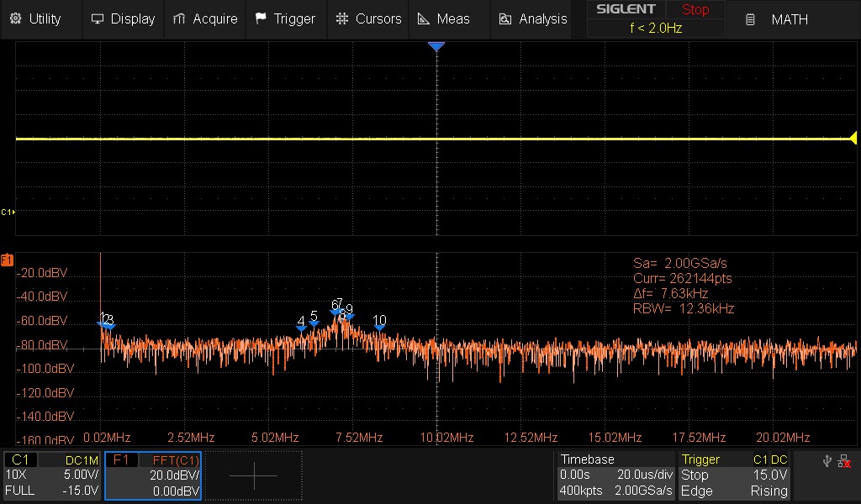Click the -15.0V offset value

(x=80, y=491)
